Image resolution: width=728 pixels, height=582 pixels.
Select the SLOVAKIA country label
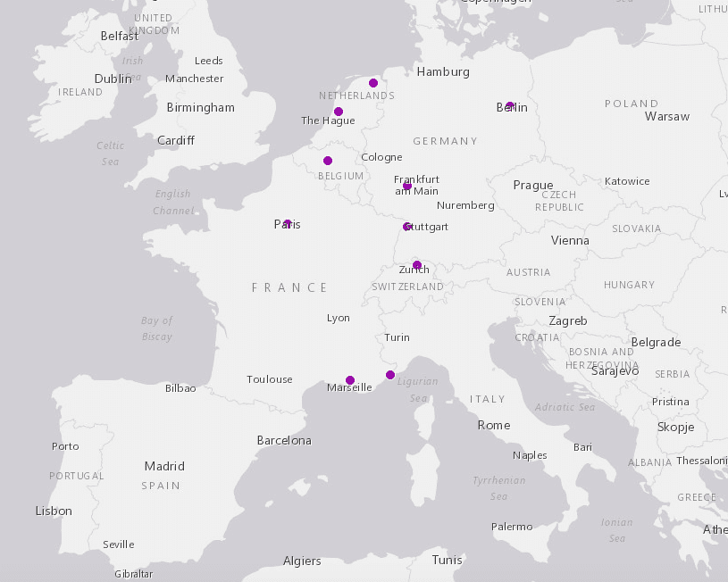click(x=636, y=229)
